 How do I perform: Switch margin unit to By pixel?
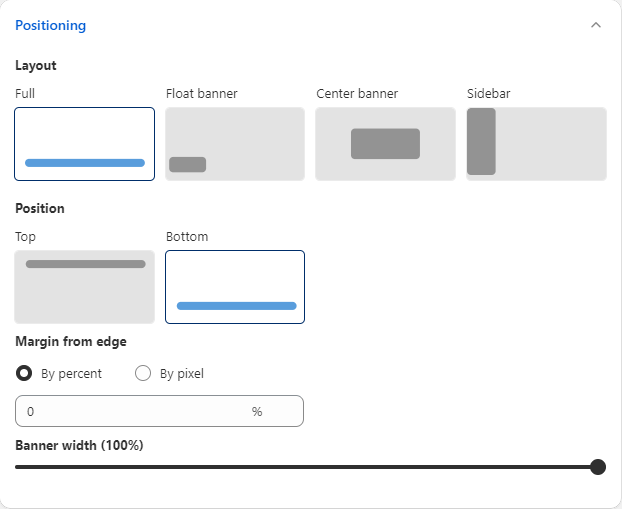click(x=143, y=374)
